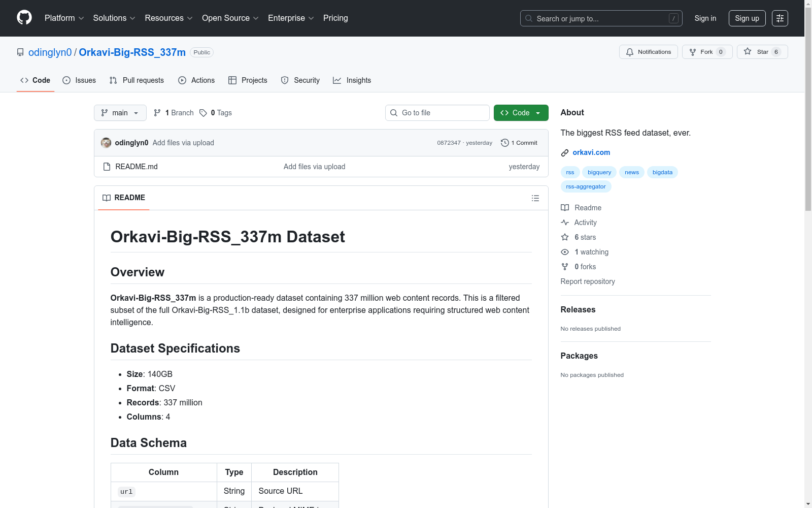Click the news topic tag
Screen dimensions: 812x508
tap(632, 172)
